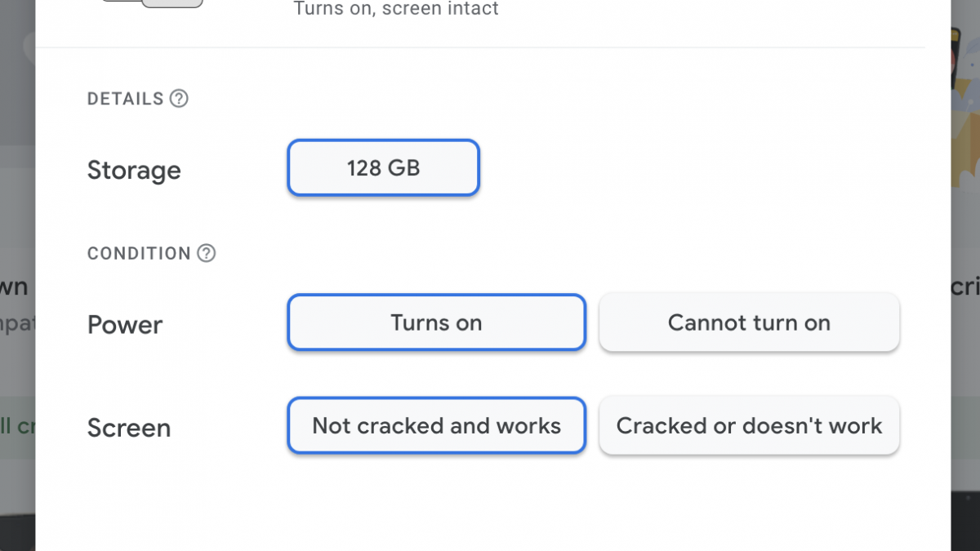This screenshot has width=980, height=551.
Task: Click the CONDITION section heading
Action: (139, 253)
